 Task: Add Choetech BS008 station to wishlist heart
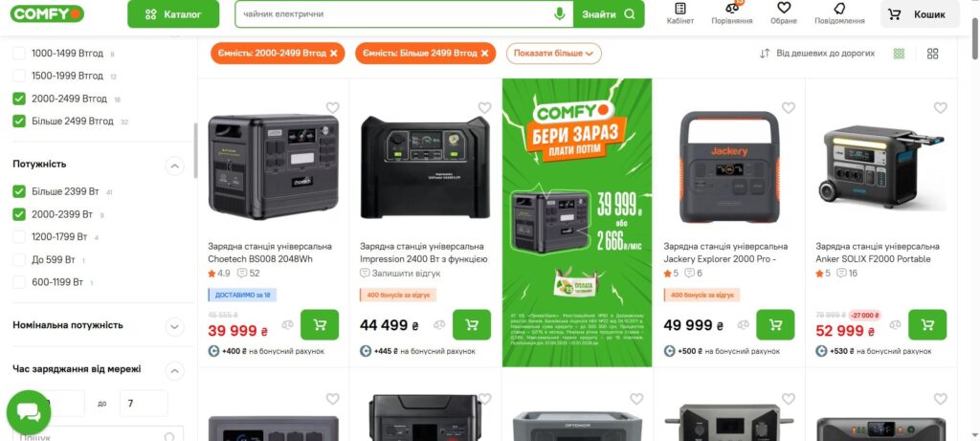pos(332,107)
